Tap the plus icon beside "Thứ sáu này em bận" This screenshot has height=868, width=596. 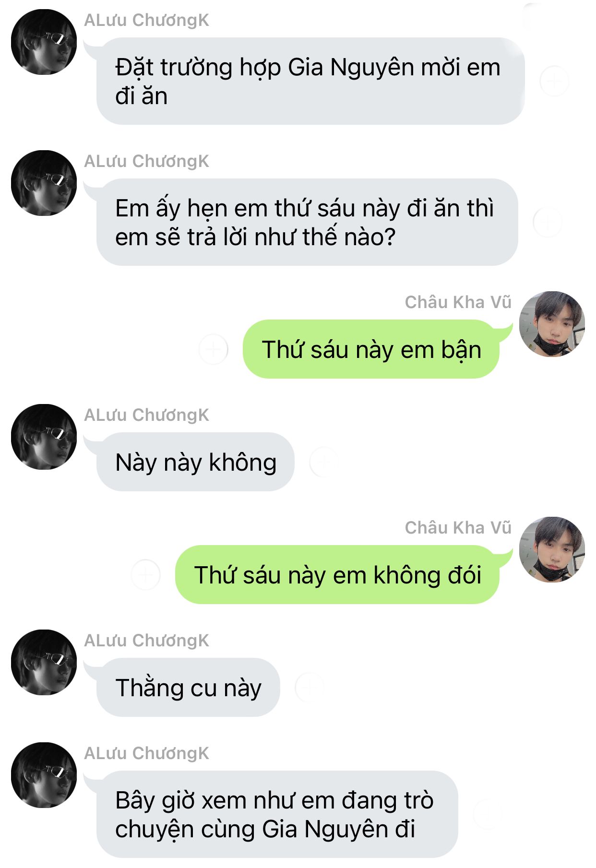[x=214, y=349]
